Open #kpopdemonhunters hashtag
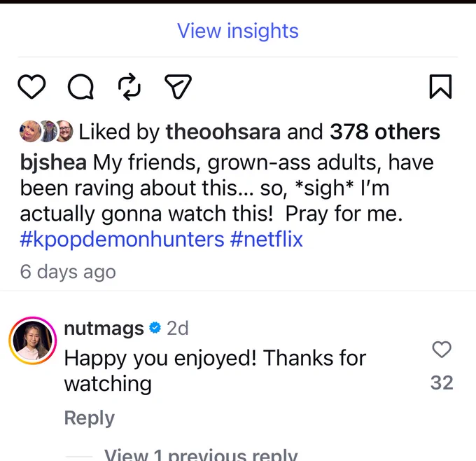Viewport: 476px width, 461px height. click(122, 240)
